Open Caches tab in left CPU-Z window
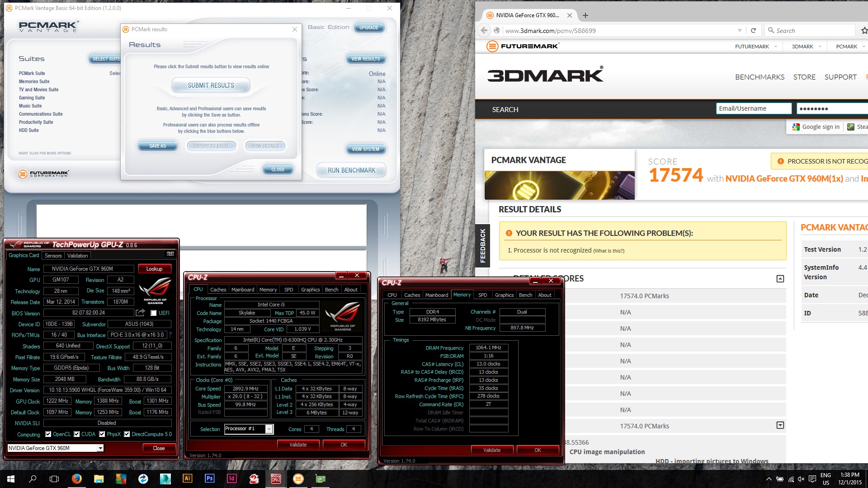868x488 pixels. 218,289
